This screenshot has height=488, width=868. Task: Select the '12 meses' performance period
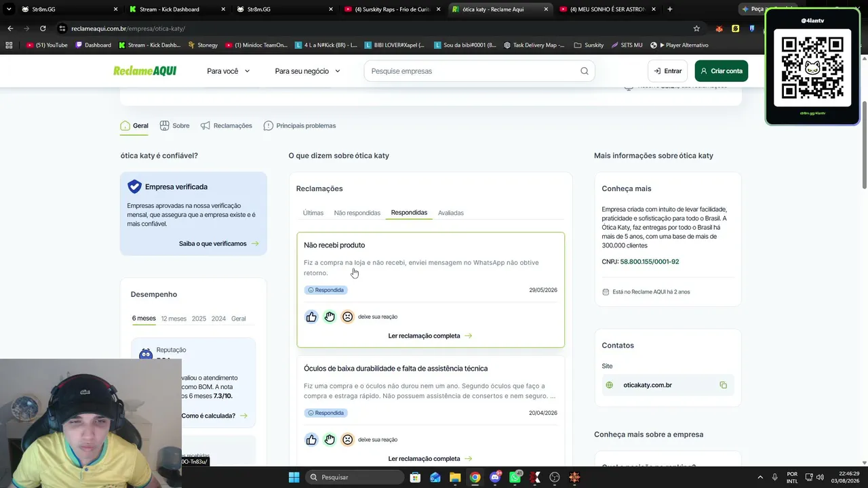coord(173,319)
